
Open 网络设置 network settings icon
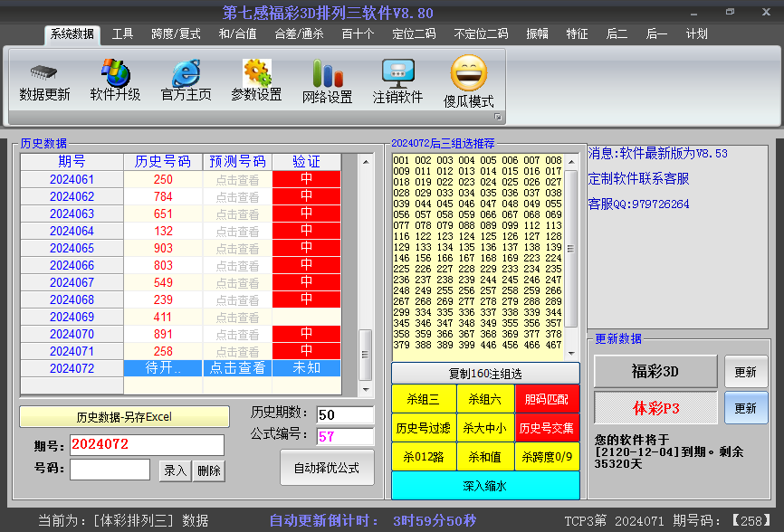(327, 74)
